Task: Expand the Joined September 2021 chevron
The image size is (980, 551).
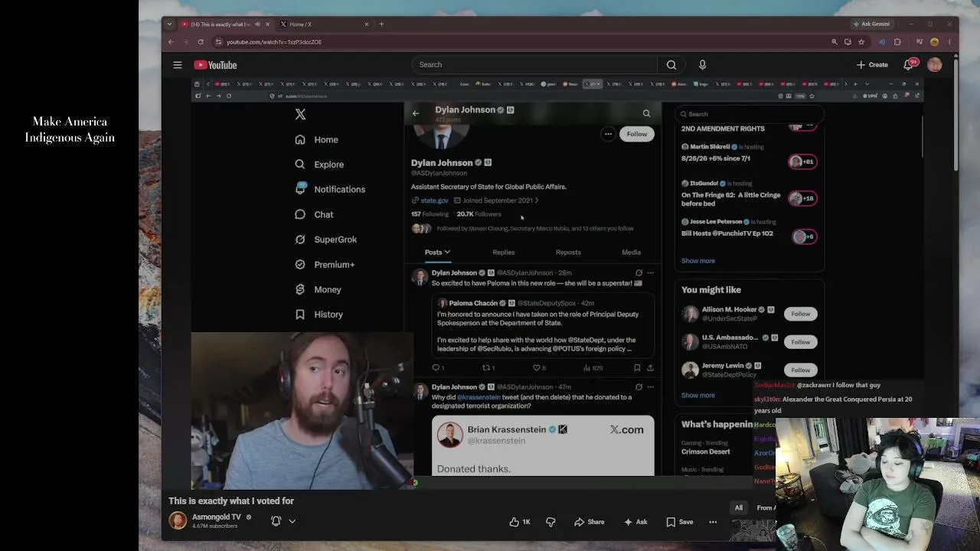Action: coord(537,201)
